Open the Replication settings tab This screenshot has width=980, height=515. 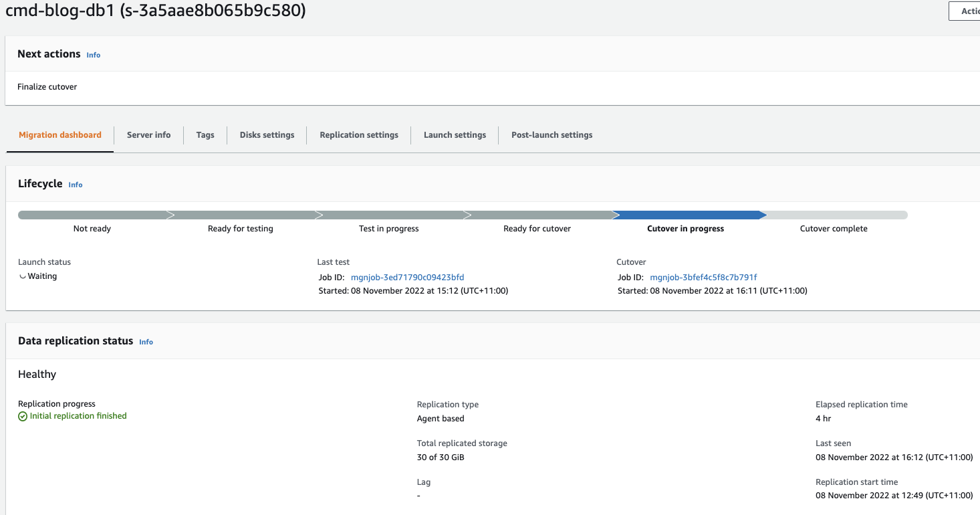coord(359,134)
